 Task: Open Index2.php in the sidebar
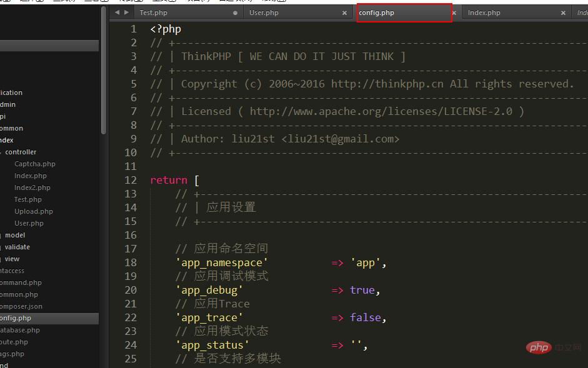[x=32, y=187]
